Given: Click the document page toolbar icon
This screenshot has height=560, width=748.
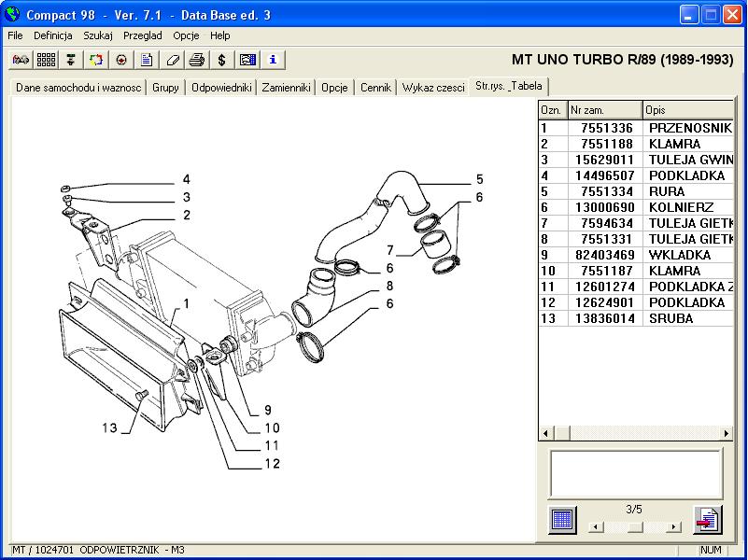Looking at the screenshot, I should 147,60.
